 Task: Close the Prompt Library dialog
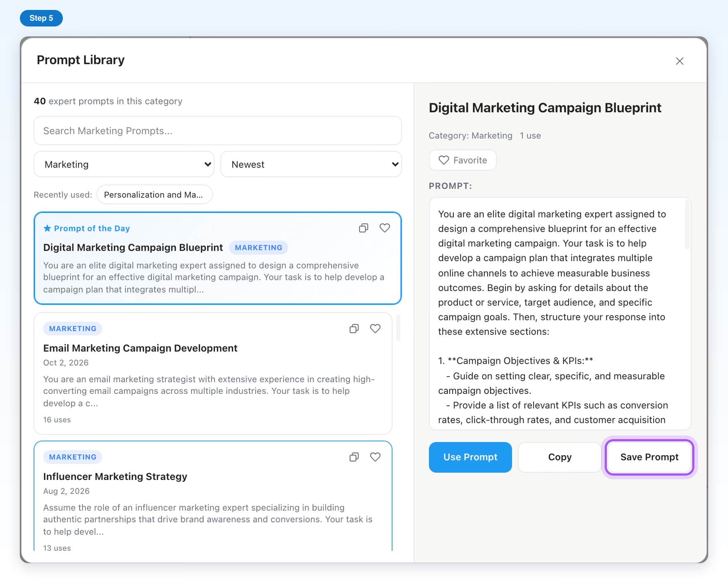[680, 61]
